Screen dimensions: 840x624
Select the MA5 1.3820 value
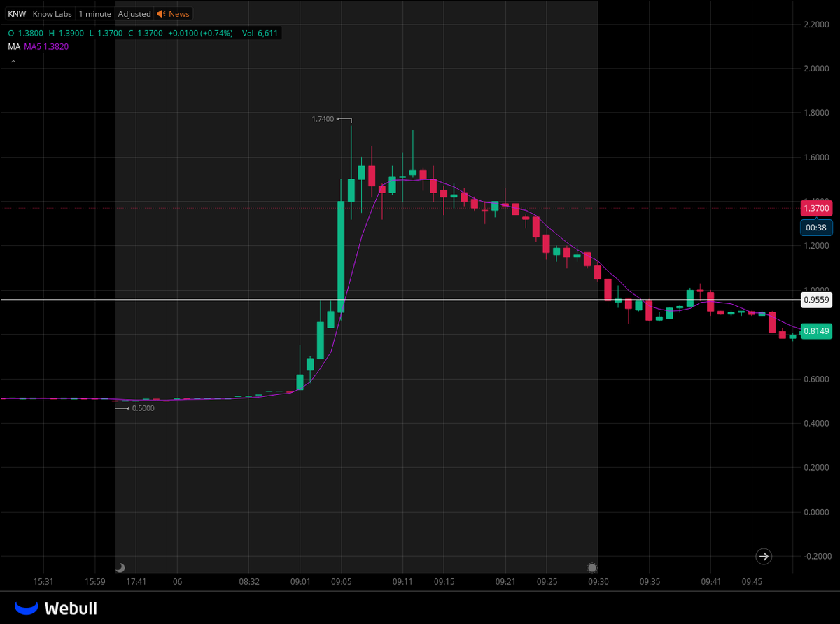[x=46, y=46]
